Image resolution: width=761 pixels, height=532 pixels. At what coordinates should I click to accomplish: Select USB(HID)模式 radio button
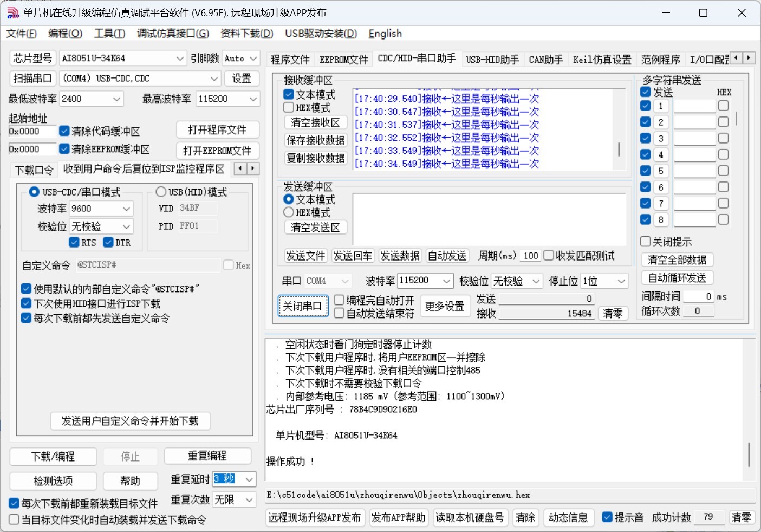point(161,192)
